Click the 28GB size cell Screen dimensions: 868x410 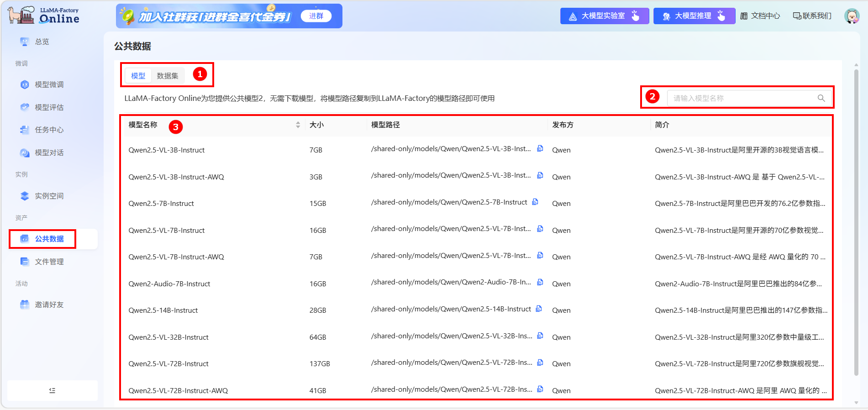coord(318,310)
